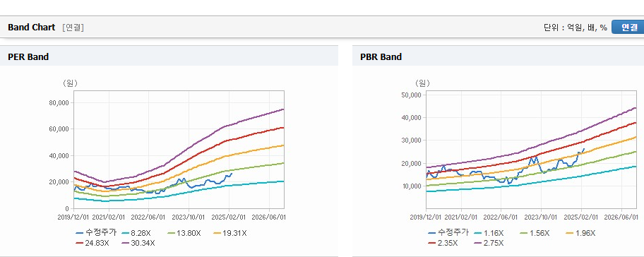Click the Band Chart section title
This screenshot has height=257, width=644.
31,28
